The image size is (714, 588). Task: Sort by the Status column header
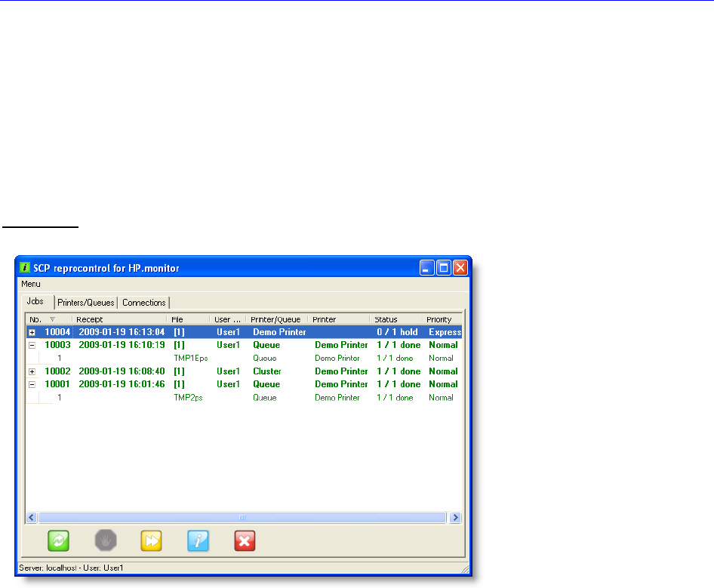[396, 319]
